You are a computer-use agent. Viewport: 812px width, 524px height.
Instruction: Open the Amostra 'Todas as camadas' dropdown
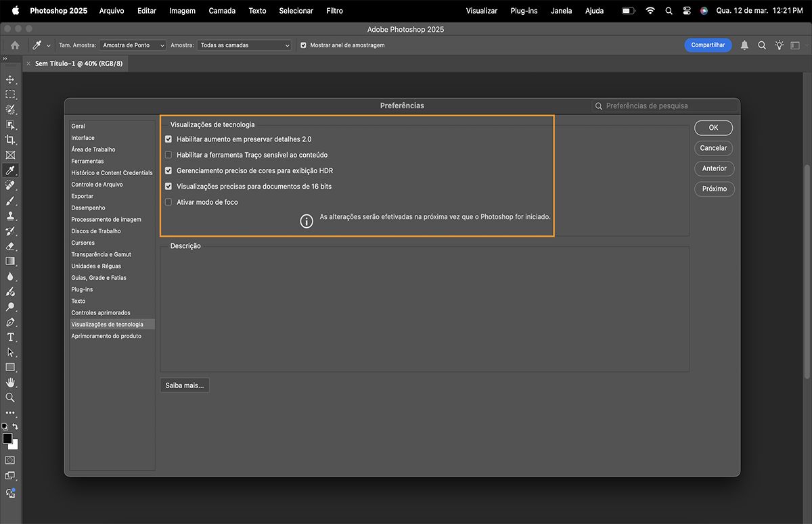(244, 45)
